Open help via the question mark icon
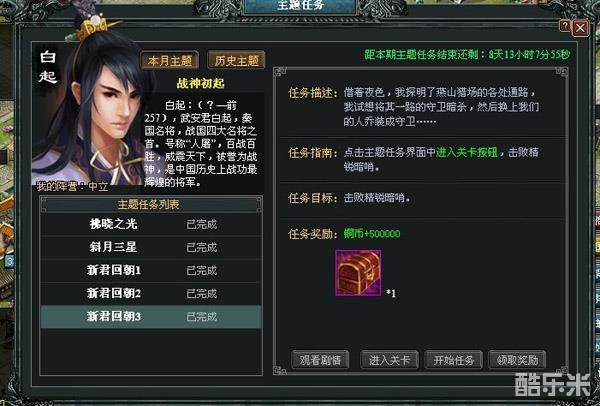The height and width of the screenshot is (406, 600). (x=565, y=26)
